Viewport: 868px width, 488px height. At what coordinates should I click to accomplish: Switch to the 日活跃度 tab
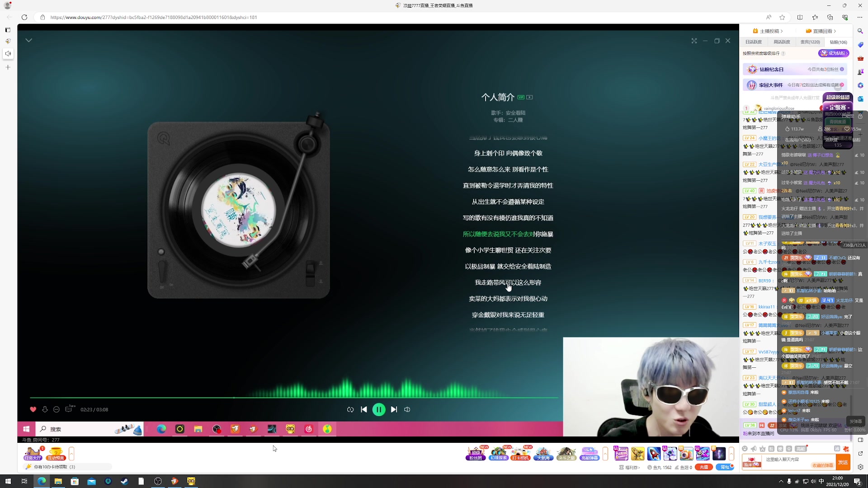(x=754, y=42)
